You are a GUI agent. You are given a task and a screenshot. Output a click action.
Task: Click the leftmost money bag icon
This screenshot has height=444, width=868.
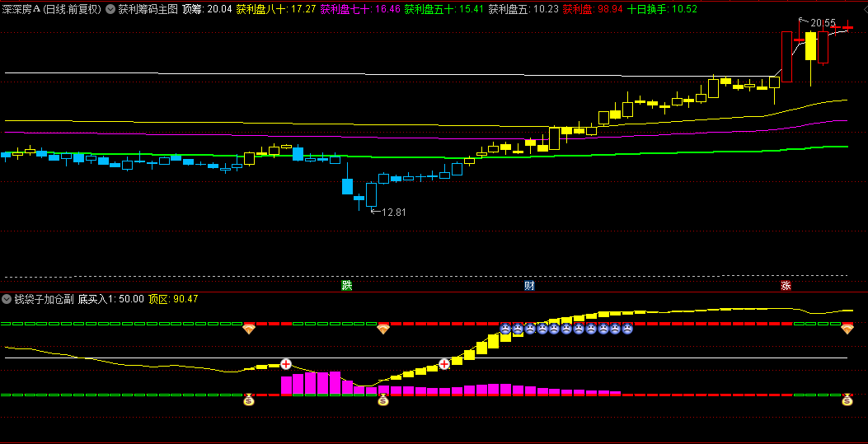point(249,400)
